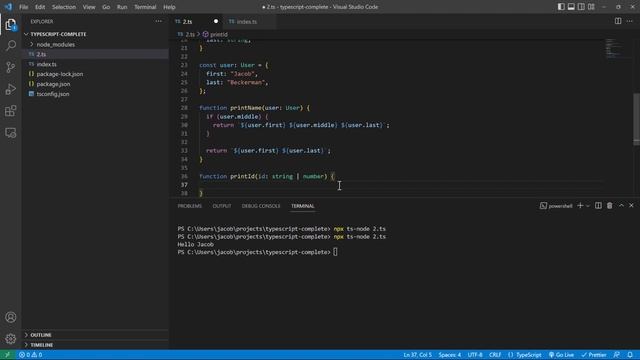The height and width of the screenshot is (360, 640).
Task: Start Go Live server
Action: point(561,355)
